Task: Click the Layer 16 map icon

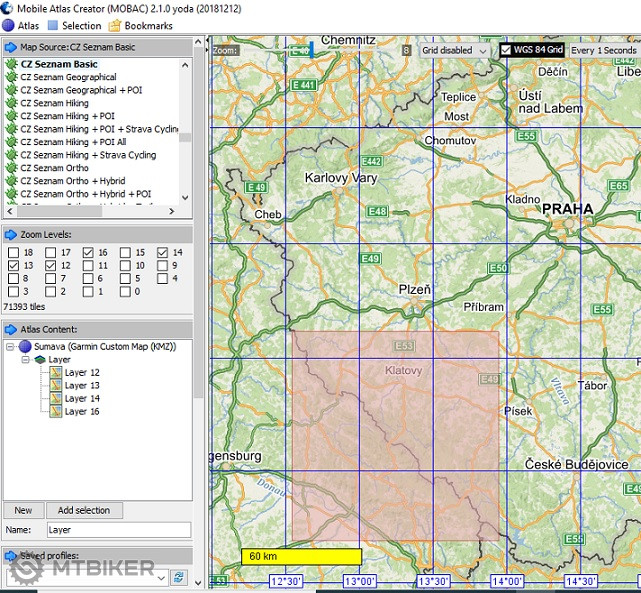Action: [56, 411]
